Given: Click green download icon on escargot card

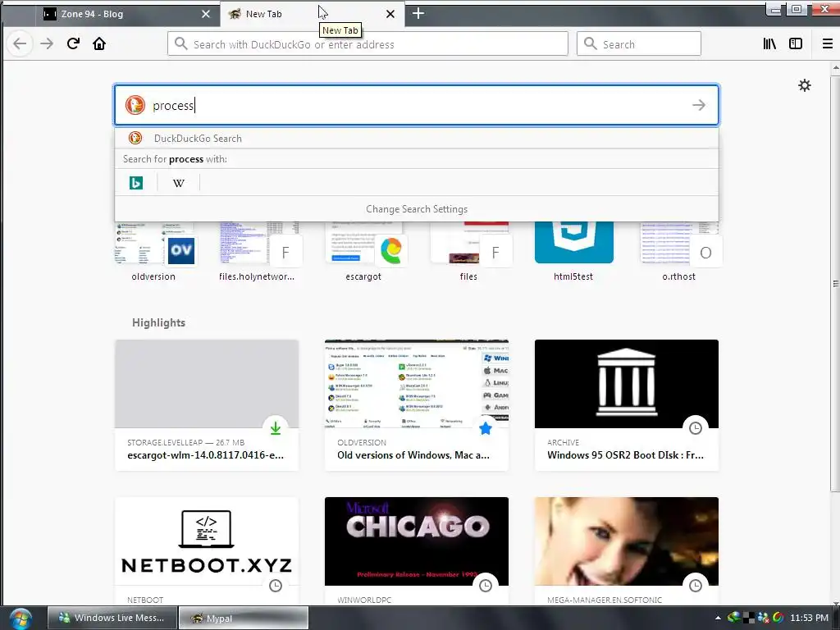Looking at the screenshot, I should pos(276,428).
